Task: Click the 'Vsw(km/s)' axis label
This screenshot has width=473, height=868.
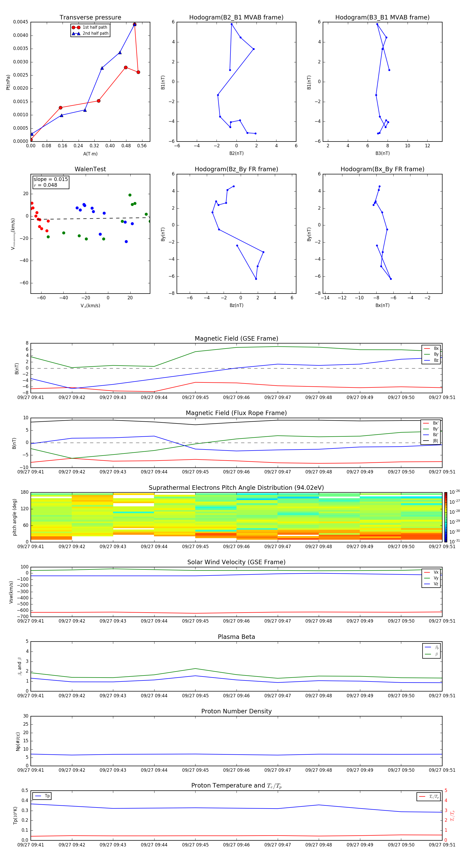Action: click(11, 592)
